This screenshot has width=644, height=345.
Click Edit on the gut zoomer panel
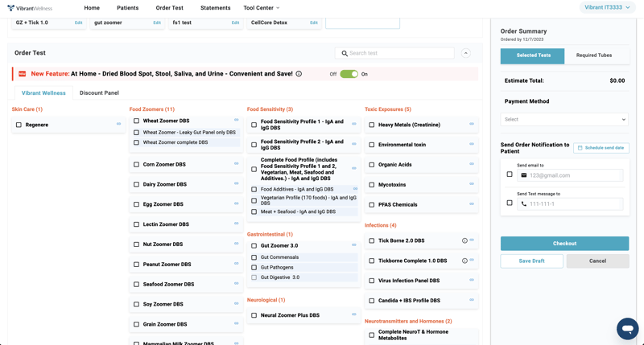[x=157, y=23]
